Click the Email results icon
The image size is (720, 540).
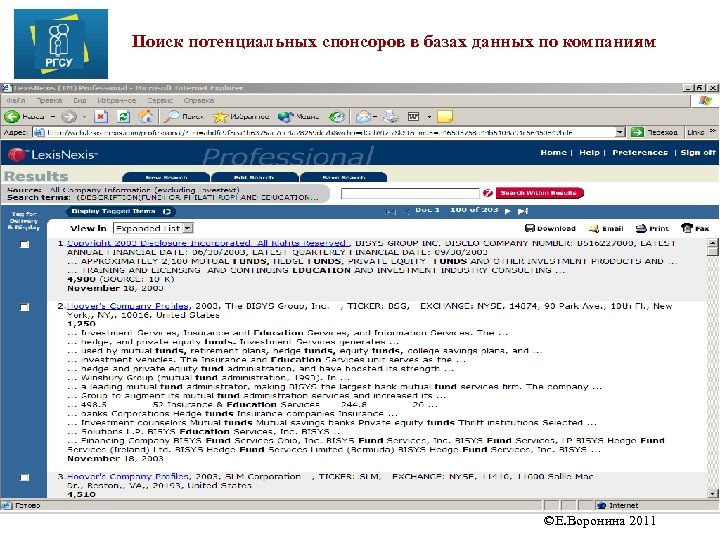pyautogui.click(x=594, y=228)
